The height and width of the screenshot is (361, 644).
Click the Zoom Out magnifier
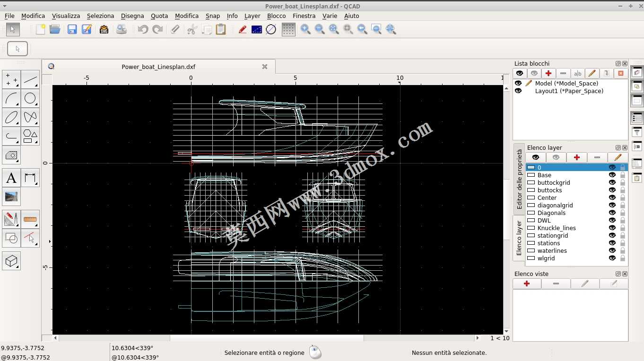coord(320,29)
